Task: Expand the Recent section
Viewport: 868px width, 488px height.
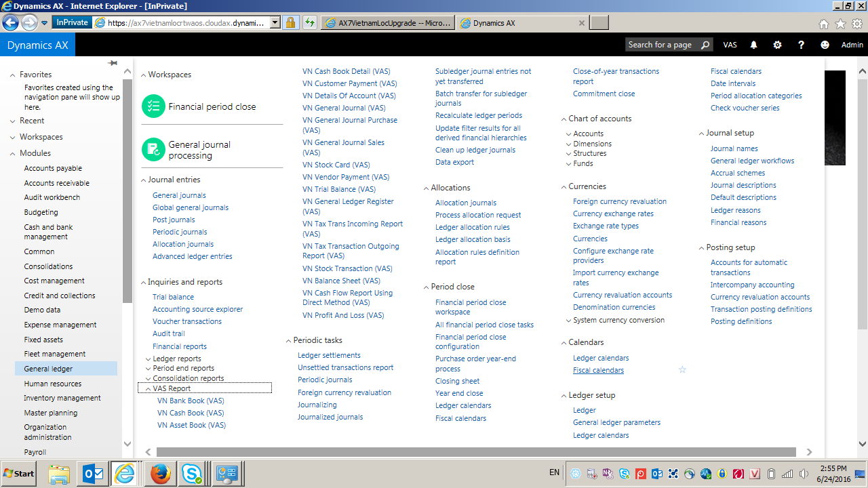Action: tap(13, 121)
